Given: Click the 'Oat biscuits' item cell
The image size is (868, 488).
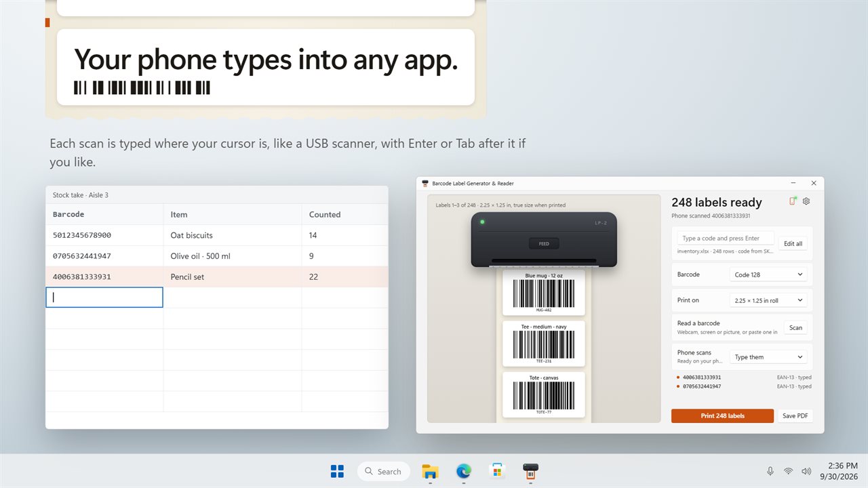Looking at the screenshot, I should (x=233, y=235).
